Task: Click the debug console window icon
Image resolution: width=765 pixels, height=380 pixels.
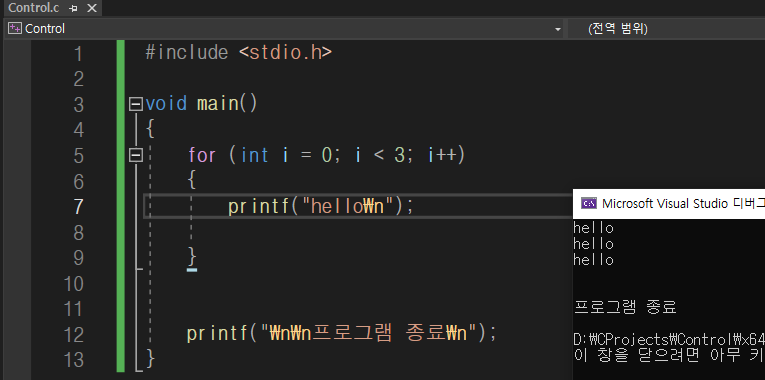Action: (589, 203)
